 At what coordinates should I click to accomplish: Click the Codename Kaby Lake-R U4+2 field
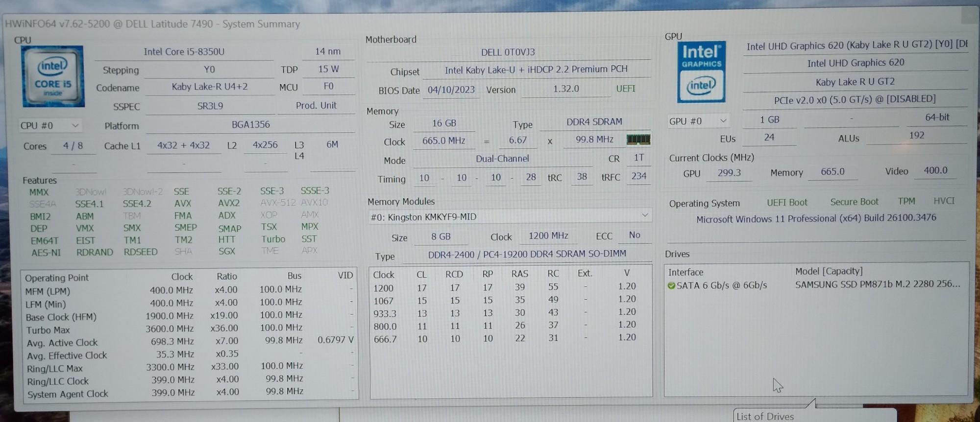pyautogui.click(x=210, y=87)
